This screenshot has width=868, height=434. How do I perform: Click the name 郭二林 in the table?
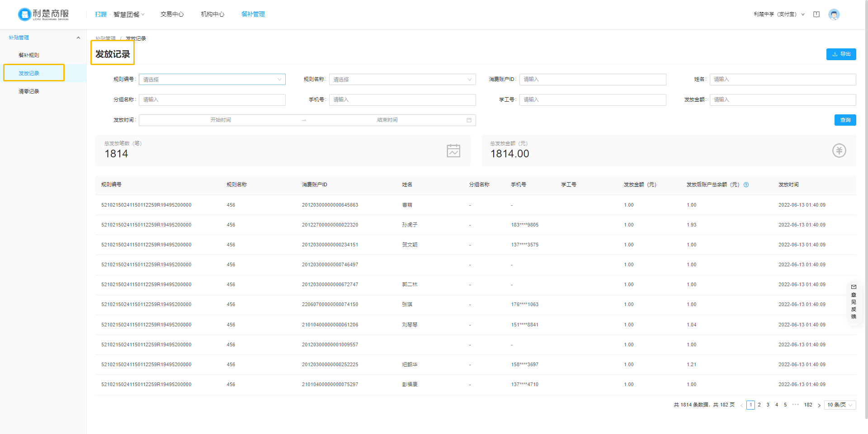410,285
